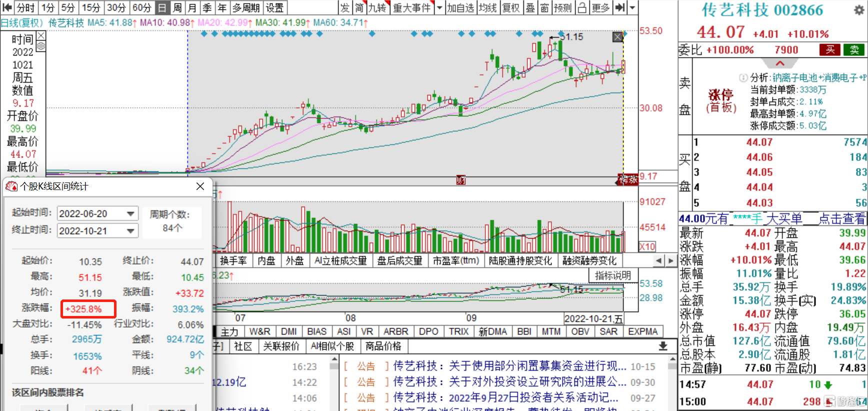868x411 pixels.
Task: Open the 关于对外投资设立研究院 announcement
Action: 509,381
